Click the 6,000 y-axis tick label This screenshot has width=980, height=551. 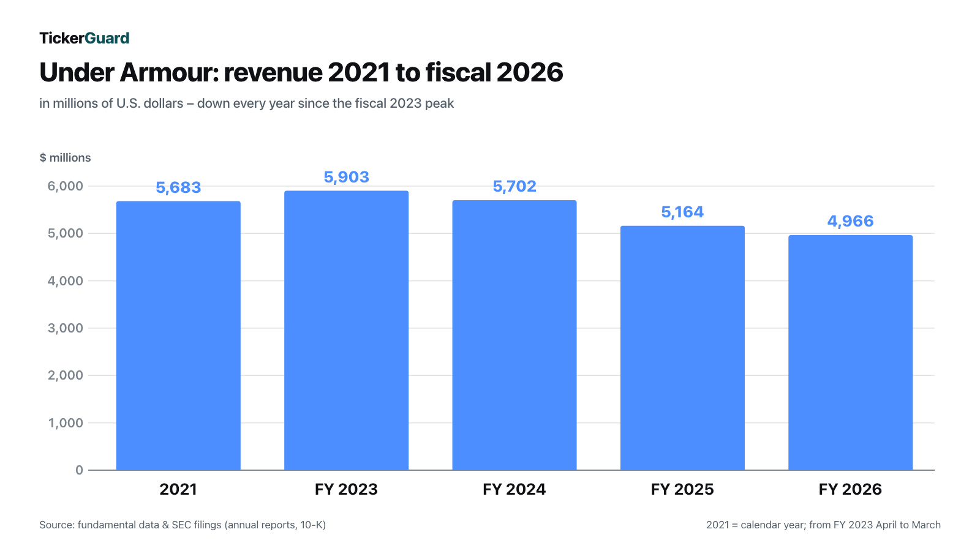coord(66,186)
